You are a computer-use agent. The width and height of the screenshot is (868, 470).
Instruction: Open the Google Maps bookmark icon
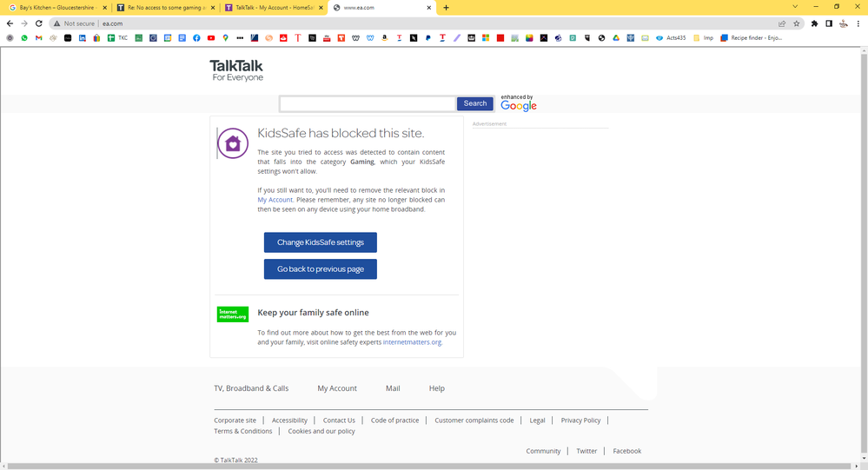(x=225, y=38)
